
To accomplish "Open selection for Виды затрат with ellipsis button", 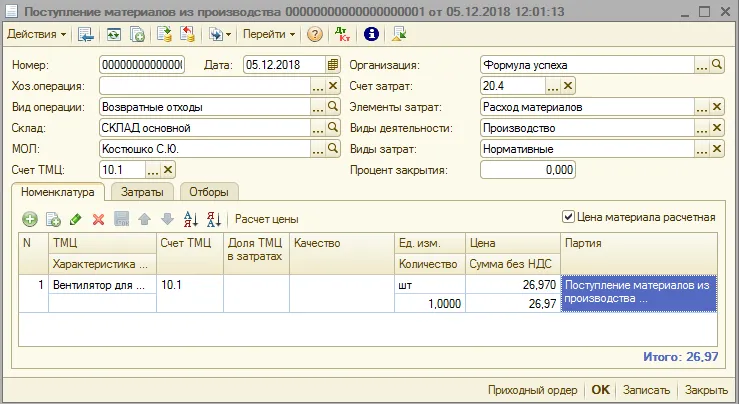I will [702, 149].
